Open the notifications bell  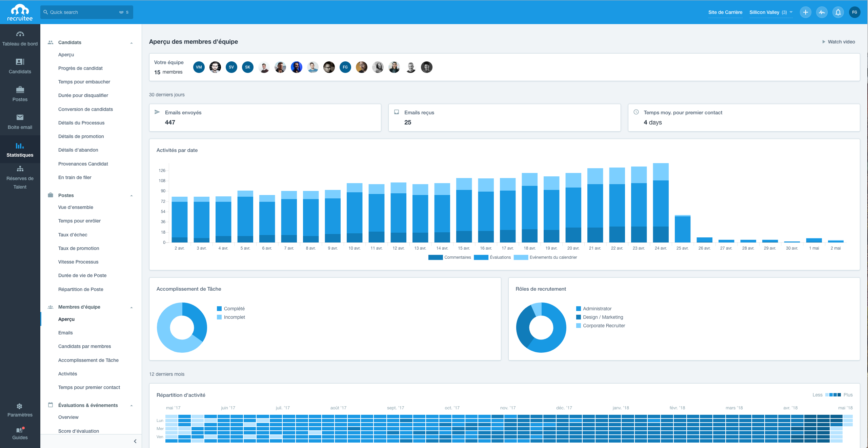pos(838,12)
